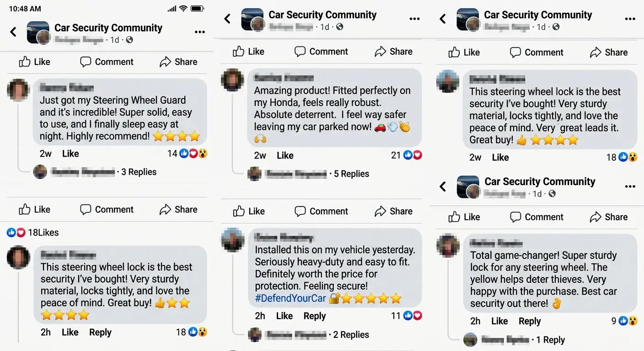The height and width of the screenshot is (351, 644).
Task: Select the heart reaction icon showing 21 likes
Action: (417, 155)
